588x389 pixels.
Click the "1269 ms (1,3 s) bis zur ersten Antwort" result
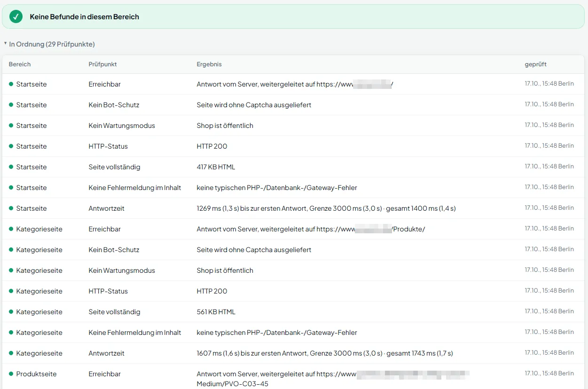(326, 208)
